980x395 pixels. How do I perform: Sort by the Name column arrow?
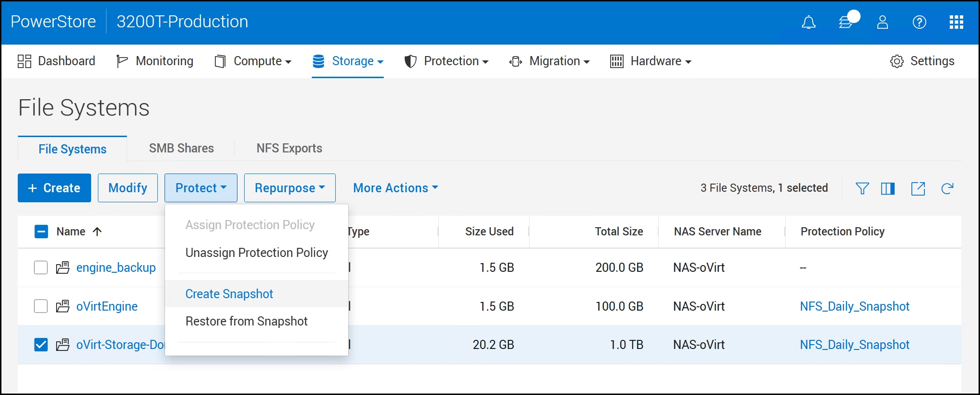(x=97, y=232)
